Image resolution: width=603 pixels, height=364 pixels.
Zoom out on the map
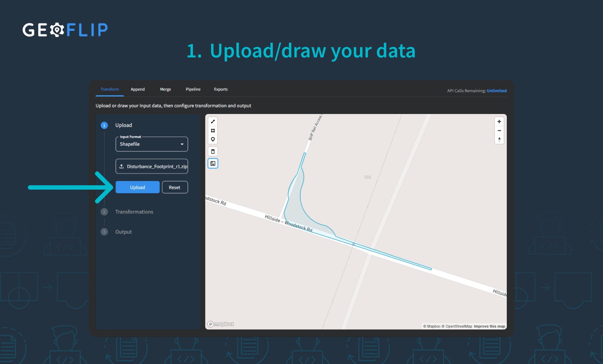point(499,130)
